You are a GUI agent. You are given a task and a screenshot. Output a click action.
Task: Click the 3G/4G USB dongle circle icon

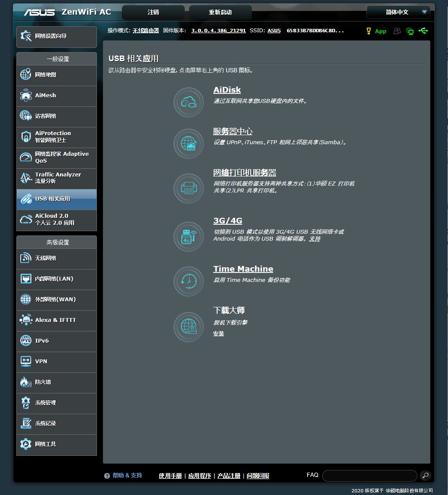189,236
